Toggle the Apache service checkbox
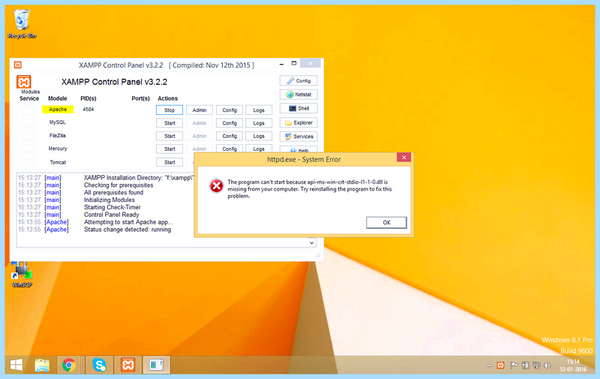600x379 pixels. point(30,110)
